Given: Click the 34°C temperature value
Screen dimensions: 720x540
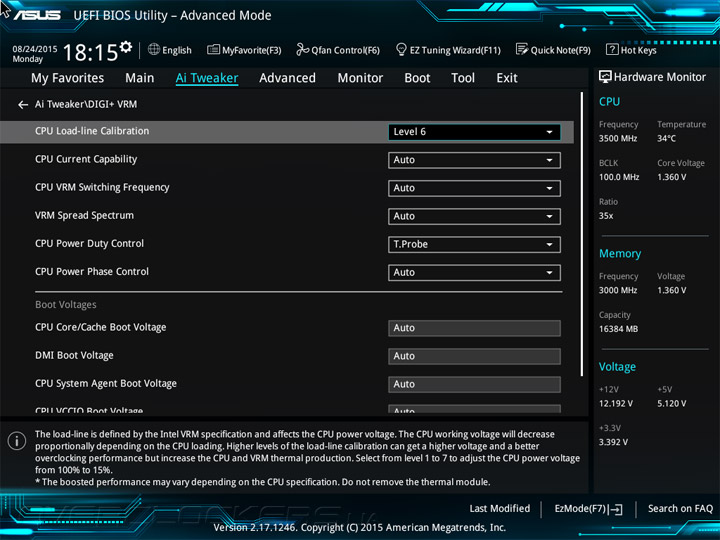Looking at the screenshot, I should [666, 139].
